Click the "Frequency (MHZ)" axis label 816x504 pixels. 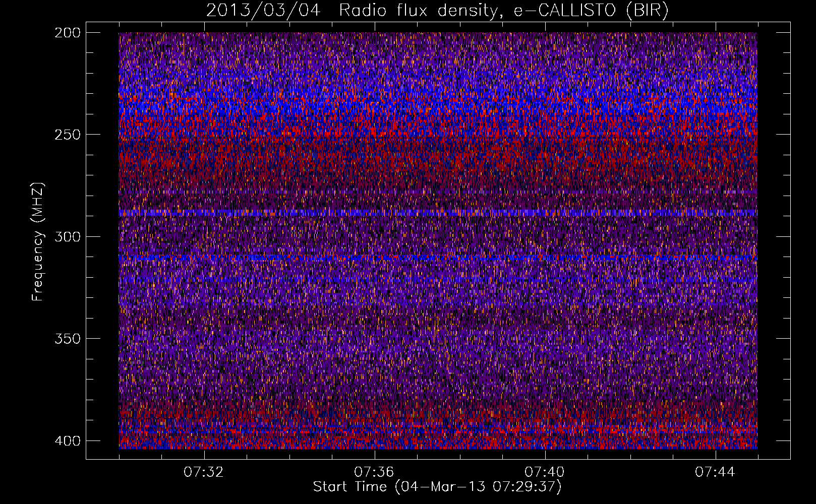click(38, 242)
